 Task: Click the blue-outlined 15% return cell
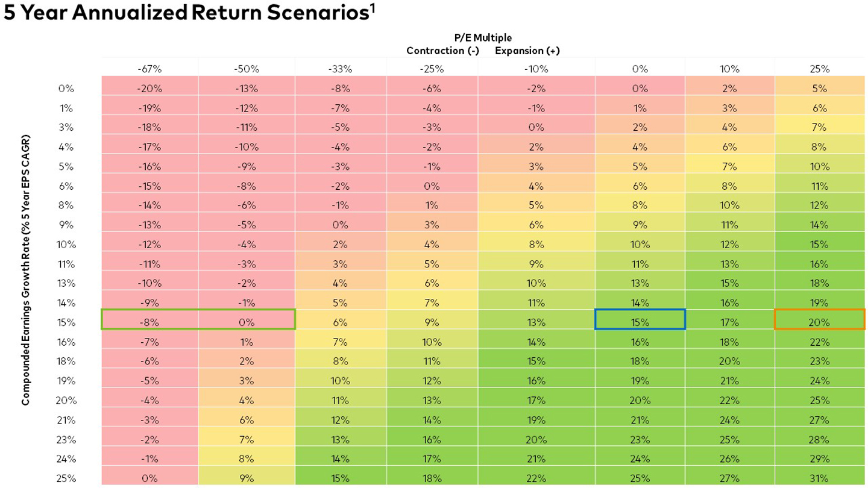pos(640,322)
